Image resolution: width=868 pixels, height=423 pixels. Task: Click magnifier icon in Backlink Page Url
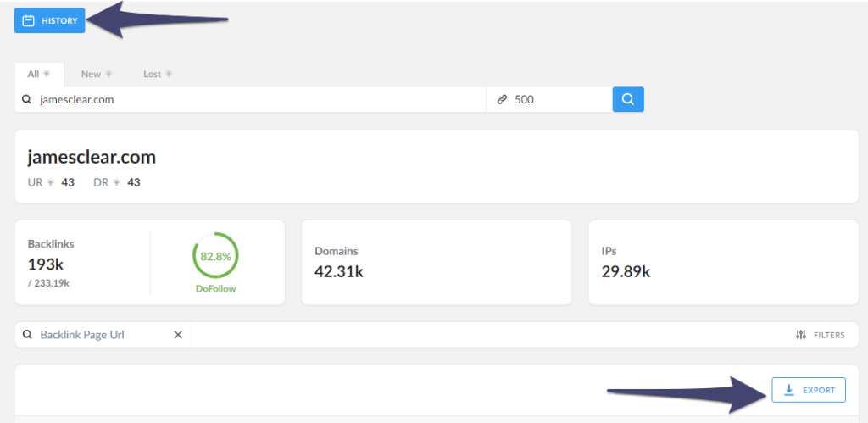point(26,334)
